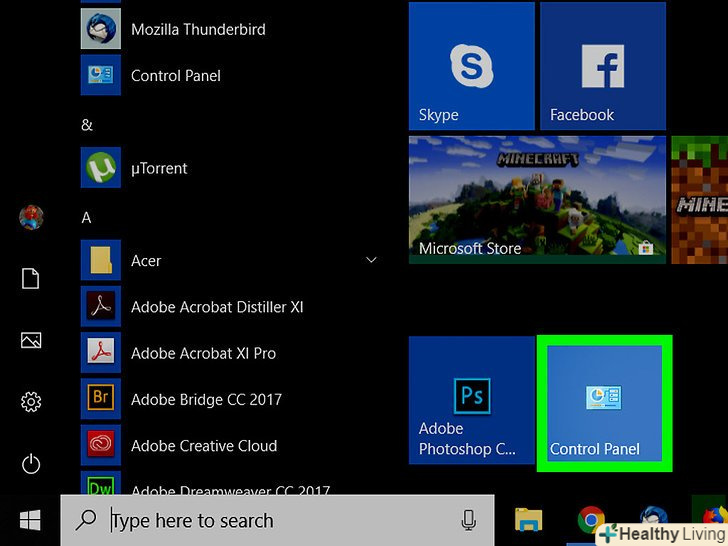The image size is (728, 546).
Task: Open Documents from Start sidebar
Action: point(31,279)
